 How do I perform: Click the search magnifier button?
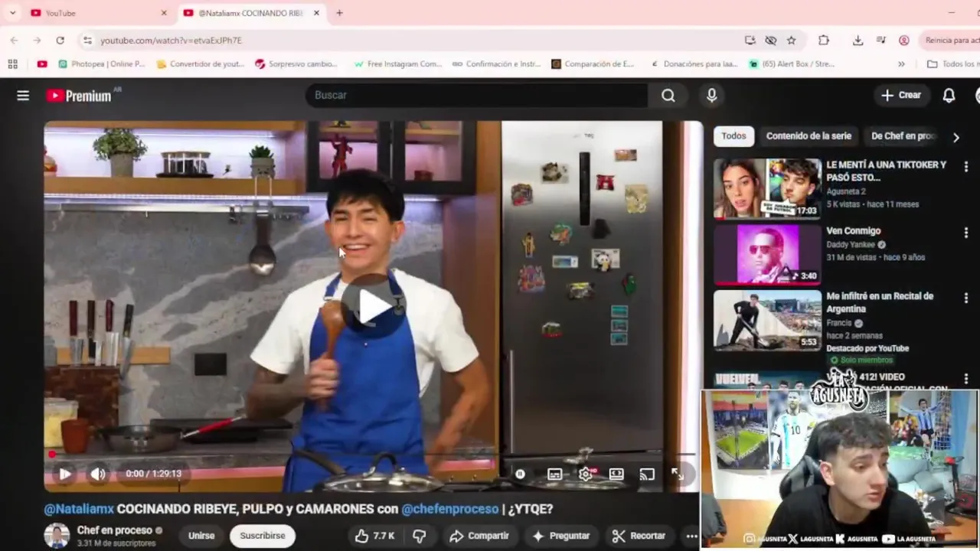668,95
